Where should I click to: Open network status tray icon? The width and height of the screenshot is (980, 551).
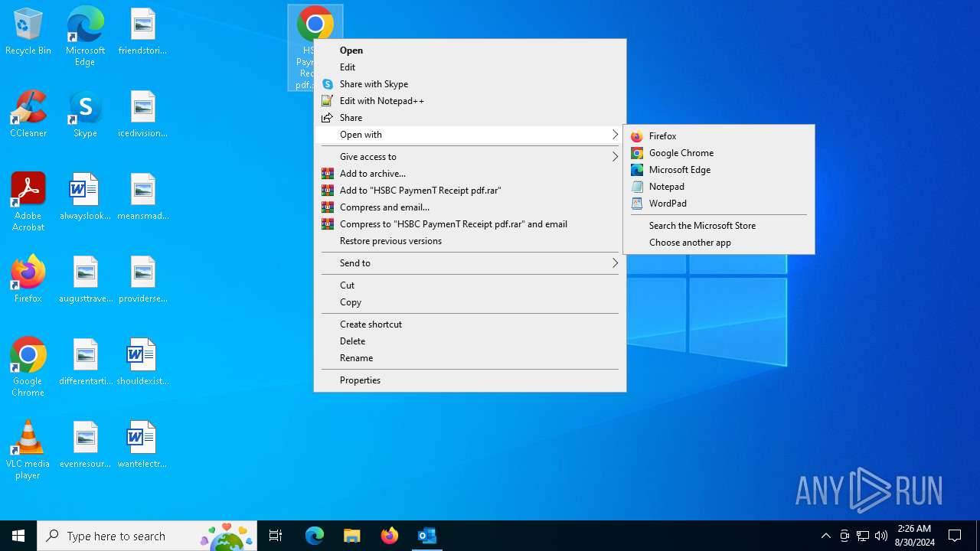coord(863,536)
